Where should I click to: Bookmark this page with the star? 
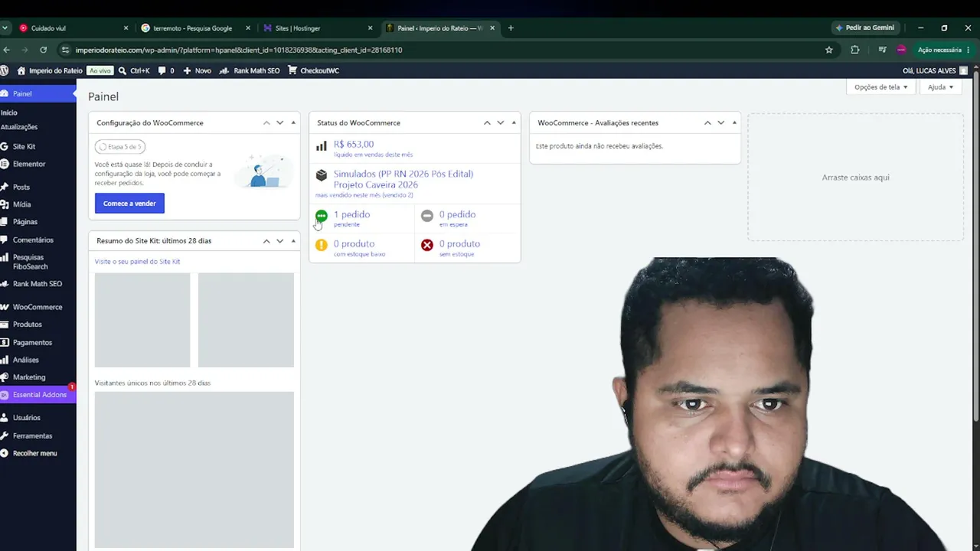(828, 50)
